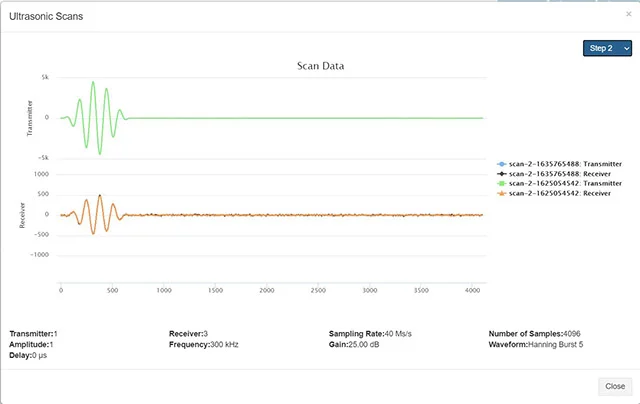The height and width of the screenshot is (404, 640).
Task: Open the Step 2 dropdown
Action: click(607, 48)
